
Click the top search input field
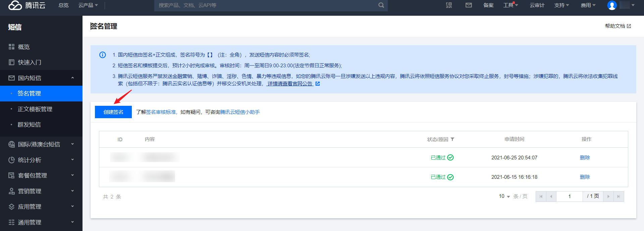[266, 5]
